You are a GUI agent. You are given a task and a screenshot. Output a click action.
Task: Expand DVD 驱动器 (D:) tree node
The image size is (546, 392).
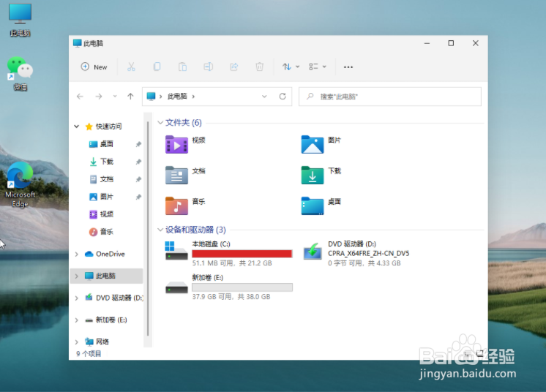click(77, 298)
